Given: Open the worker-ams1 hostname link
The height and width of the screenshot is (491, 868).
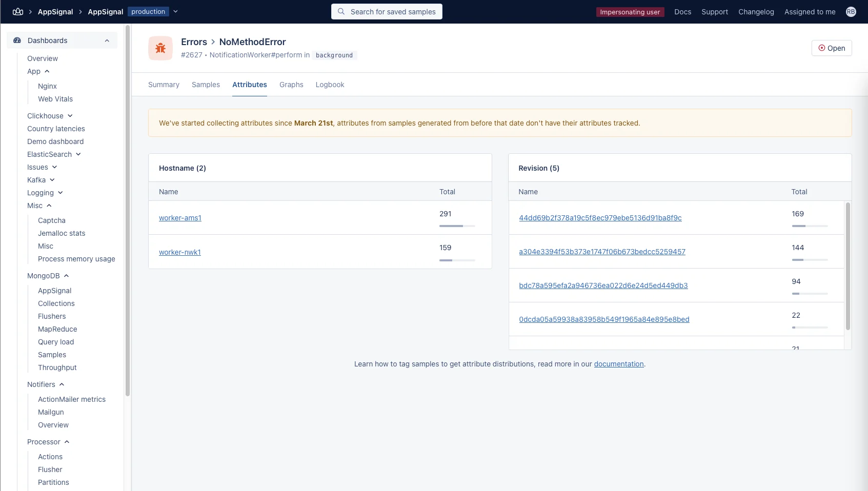Looking at the screenshot, I should coord(180,218).
